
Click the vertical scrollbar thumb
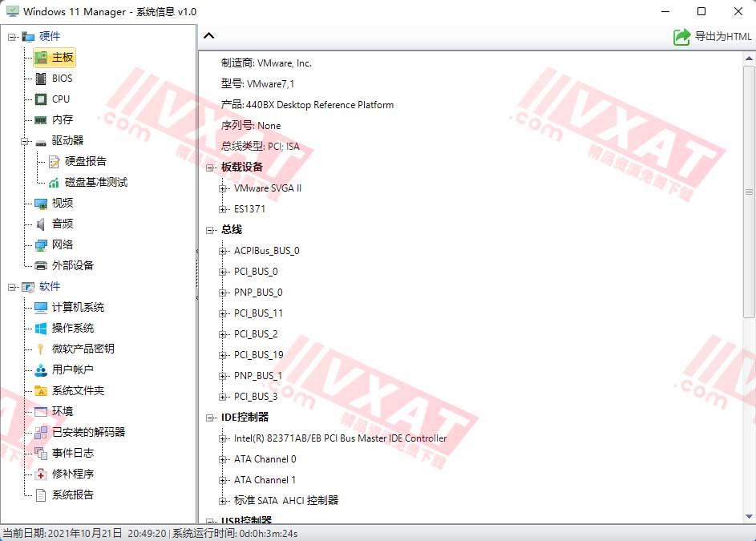point(749,192)
